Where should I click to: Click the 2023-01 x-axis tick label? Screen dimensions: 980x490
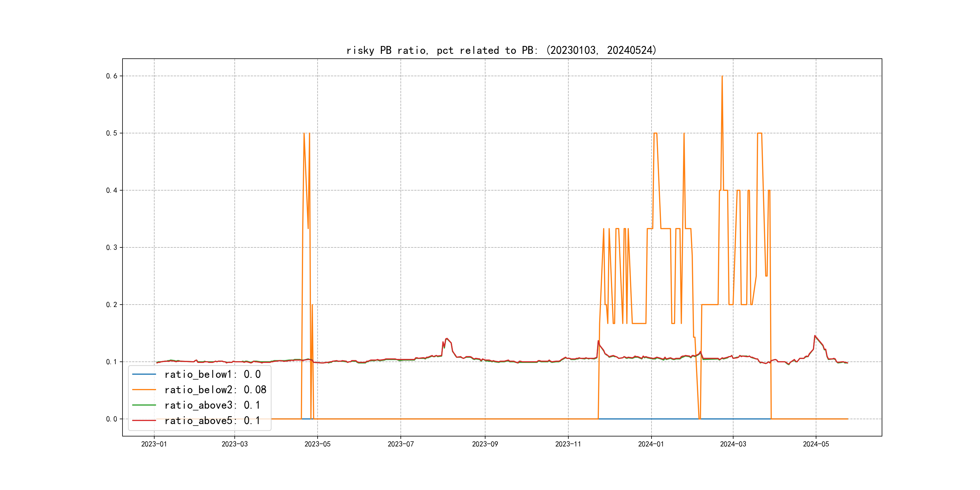(154, 444)
